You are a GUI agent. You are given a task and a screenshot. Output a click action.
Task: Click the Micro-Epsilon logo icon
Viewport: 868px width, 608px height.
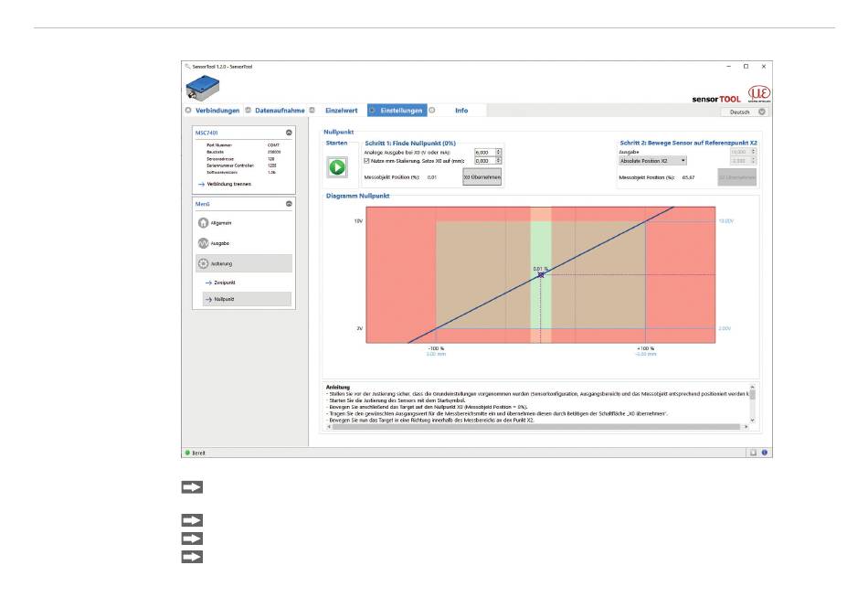click(x=759, y=93)
